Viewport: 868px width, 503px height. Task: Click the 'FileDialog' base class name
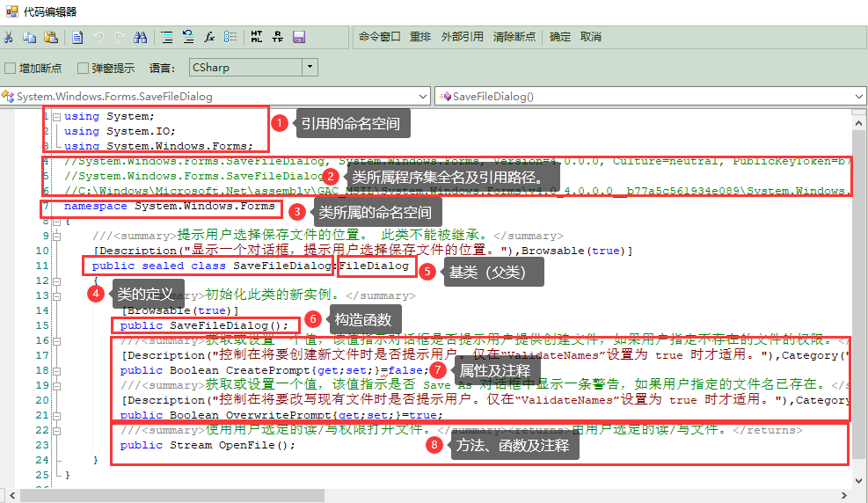pos(374,266)
